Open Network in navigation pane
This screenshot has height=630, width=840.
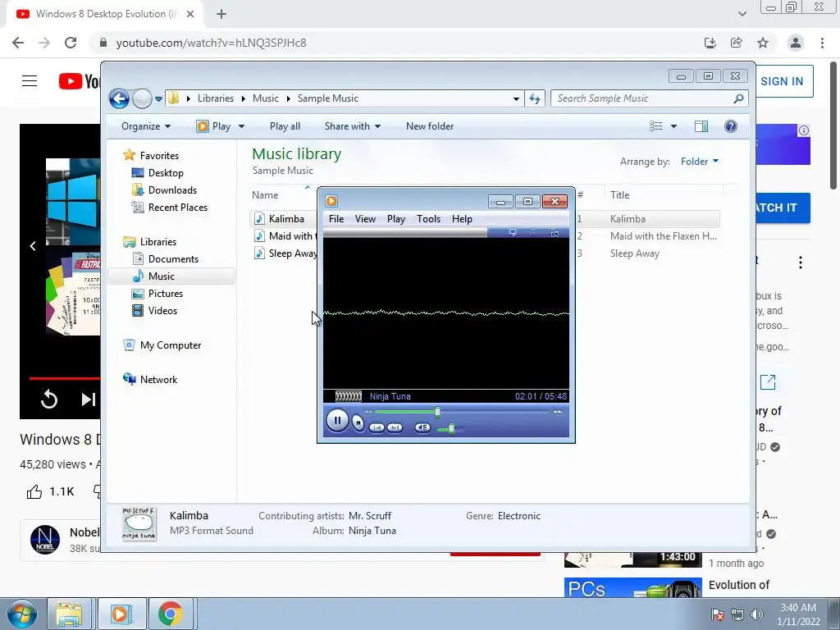pyautogui.click(x=158, y=380)
